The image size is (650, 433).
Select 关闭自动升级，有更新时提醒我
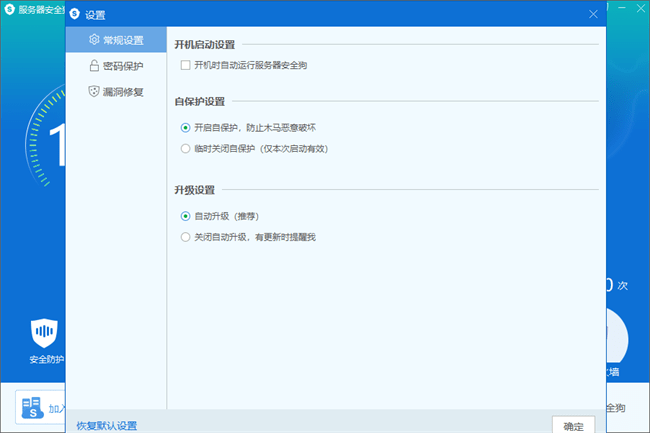185,237
